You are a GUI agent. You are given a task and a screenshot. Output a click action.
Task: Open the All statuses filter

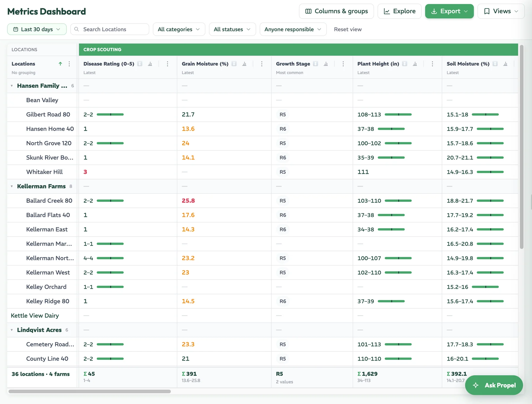232,29
